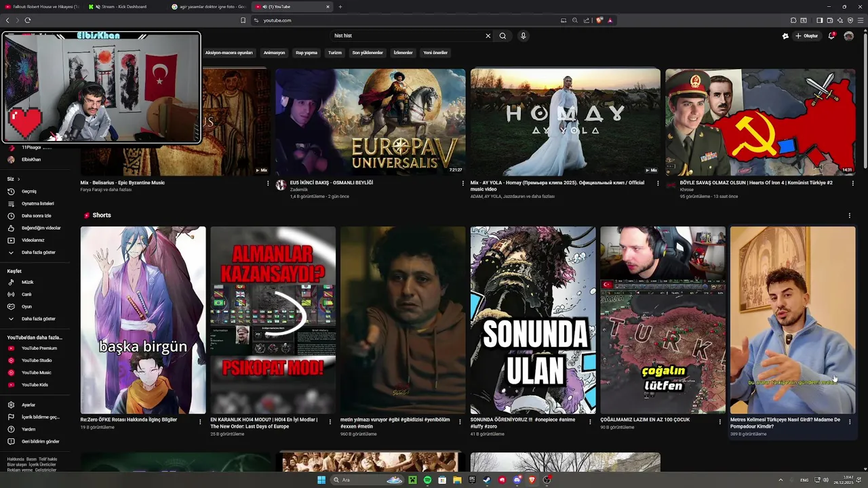The image size is (868, 488).
Task: Select the Animasyon filter chip
Action: (274, 53)
